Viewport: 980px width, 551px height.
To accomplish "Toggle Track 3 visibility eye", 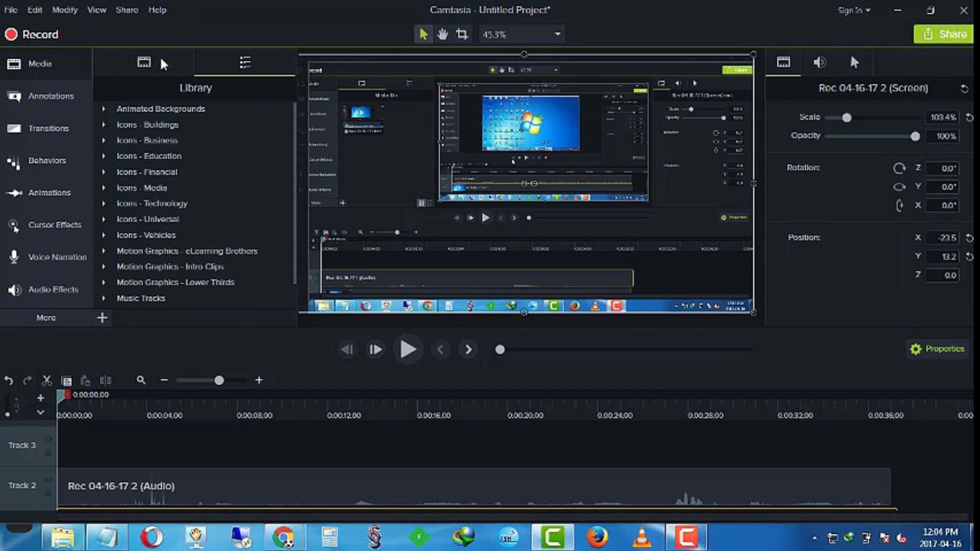I will click(x=48, y=439).
